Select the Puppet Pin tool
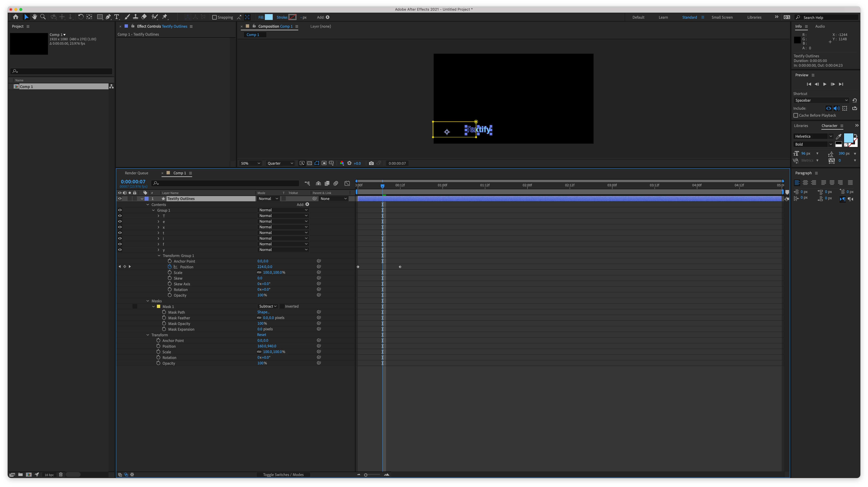The width and height of the screenshot is (868, 487). [x=165, y=17]
